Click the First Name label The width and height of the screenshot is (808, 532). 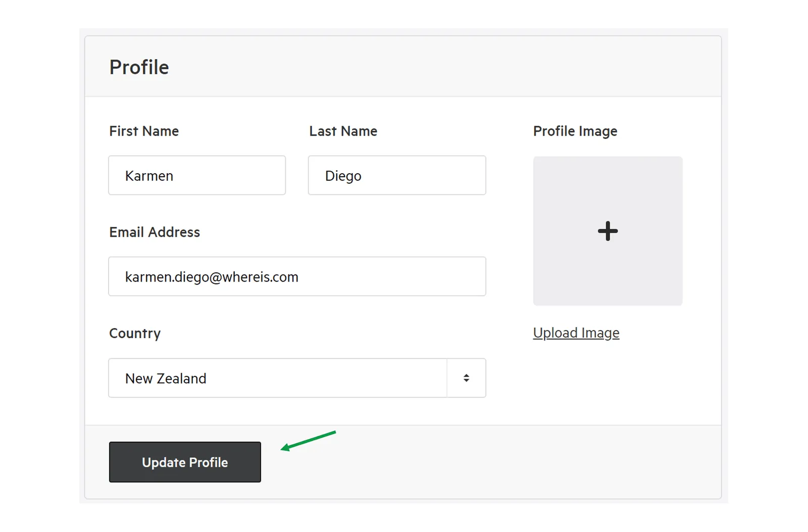coord(144,131)
